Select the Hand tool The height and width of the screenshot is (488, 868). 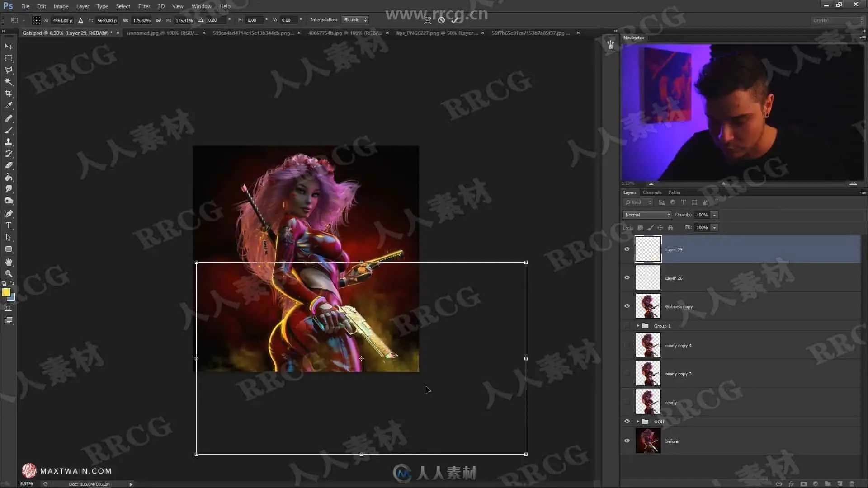9,262
